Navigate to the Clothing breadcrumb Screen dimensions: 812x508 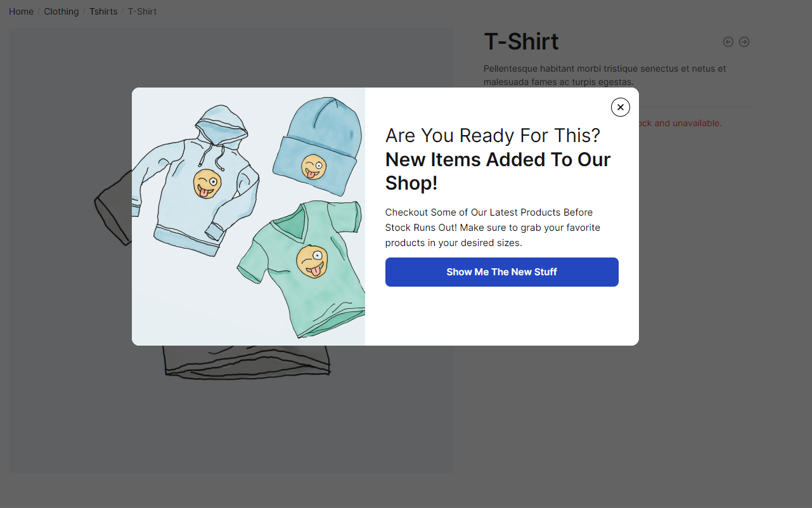(x=61, y=11)
